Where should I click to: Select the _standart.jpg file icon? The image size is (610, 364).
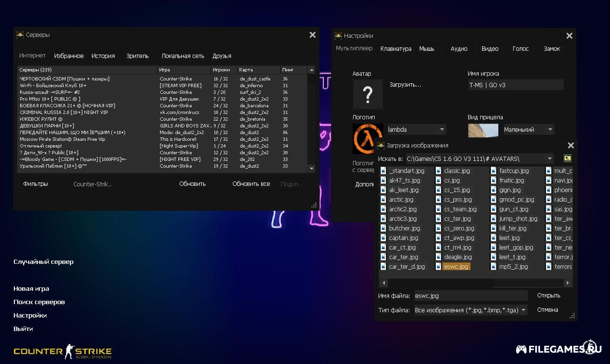tap(383, 171)
